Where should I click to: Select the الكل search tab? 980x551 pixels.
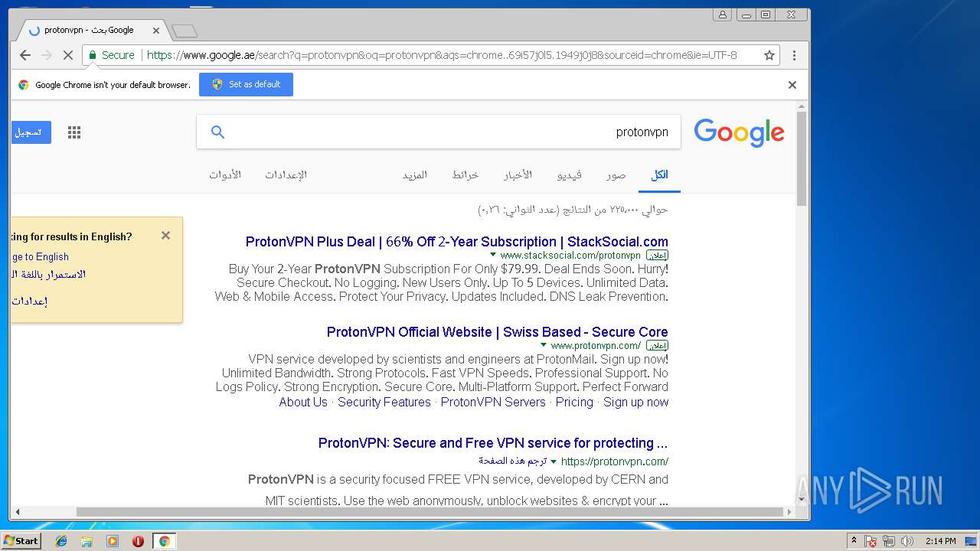click(659, 175)
